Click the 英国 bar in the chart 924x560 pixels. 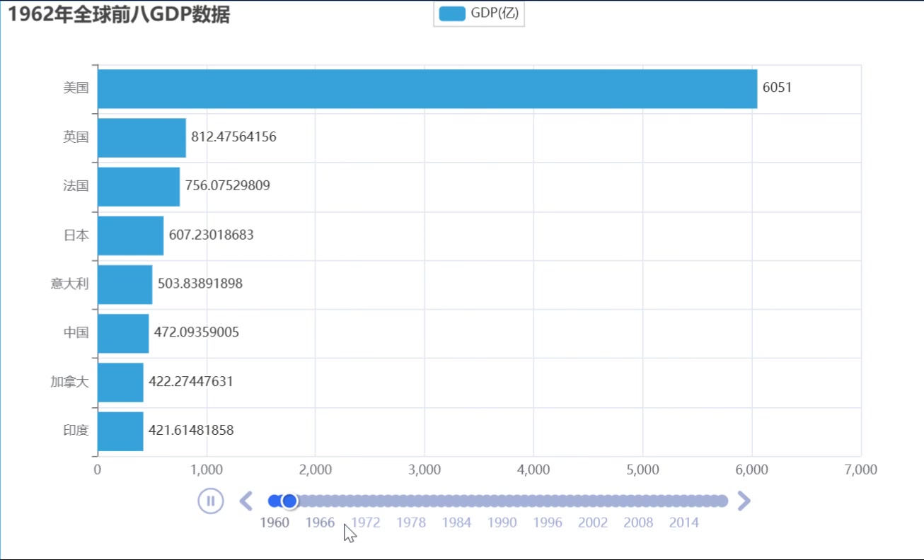pyautogui.click(x=142, y=137)
